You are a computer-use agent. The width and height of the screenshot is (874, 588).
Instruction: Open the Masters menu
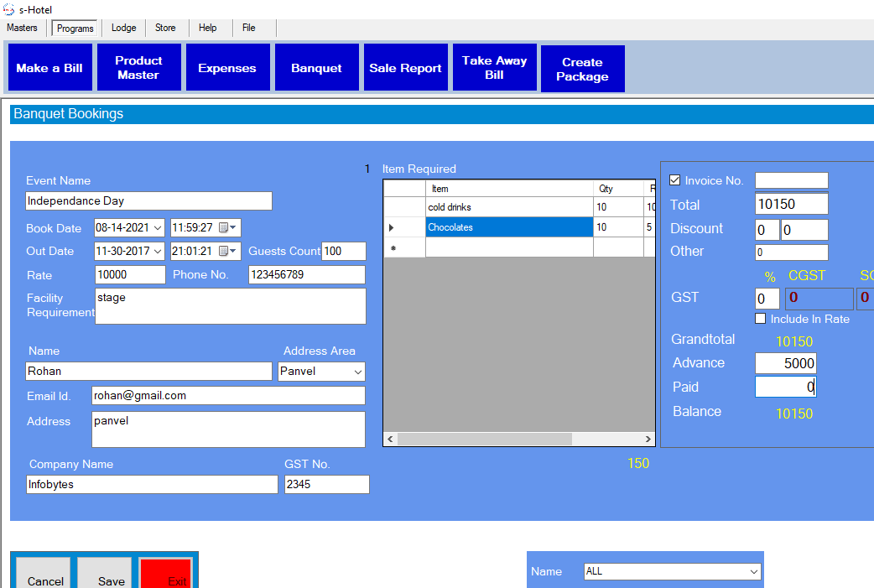[x=22, y=28]
